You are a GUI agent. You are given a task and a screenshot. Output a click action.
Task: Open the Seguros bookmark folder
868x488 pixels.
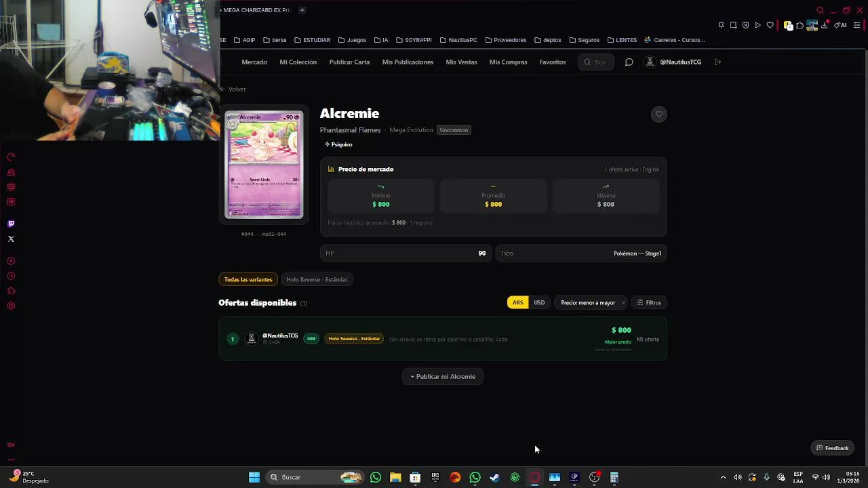point(584,40)
